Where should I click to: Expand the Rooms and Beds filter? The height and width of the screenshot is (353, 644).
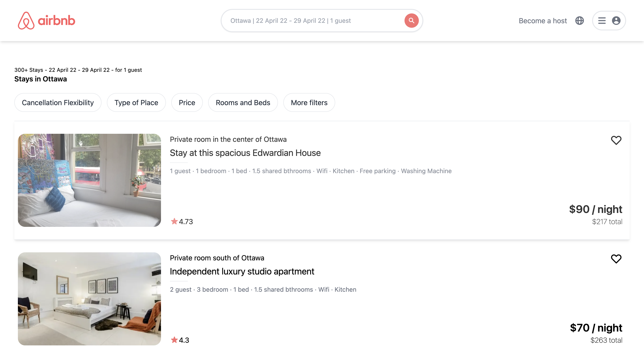[x=243, y=103]
